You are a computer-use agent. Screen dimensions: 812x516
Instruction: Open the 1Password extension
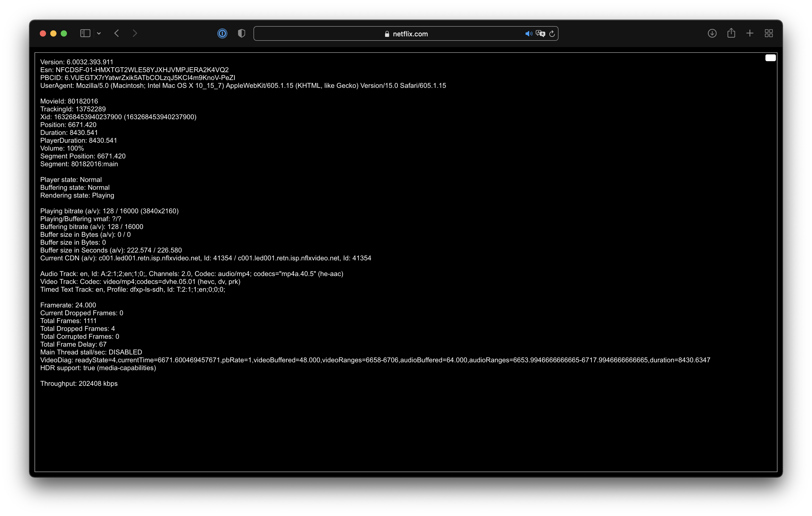(x=222, y=33)
